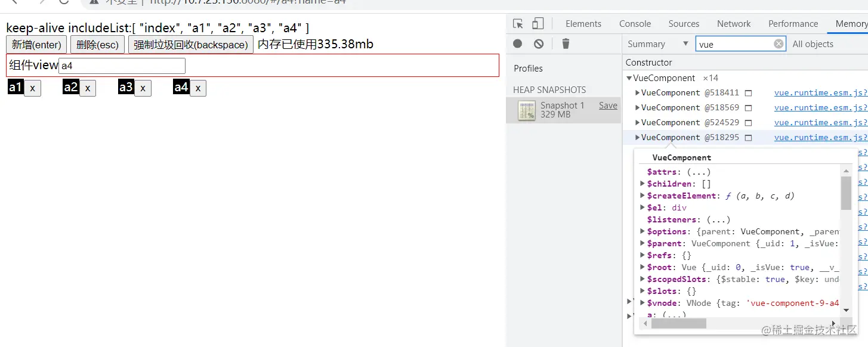Click the $attrs (...) getter value

pyautogui.click(x=697, y=172)
